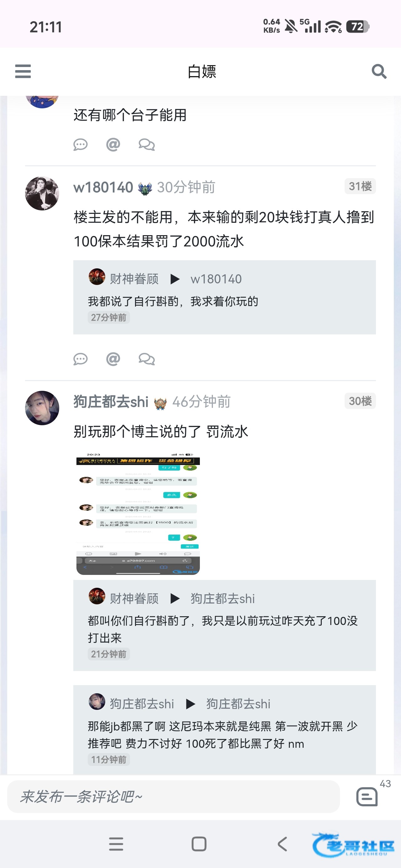Tap the reply bubble under 还有哪个台子能用
This screenshot has height=868, width=401.
[x=80, y=145]
